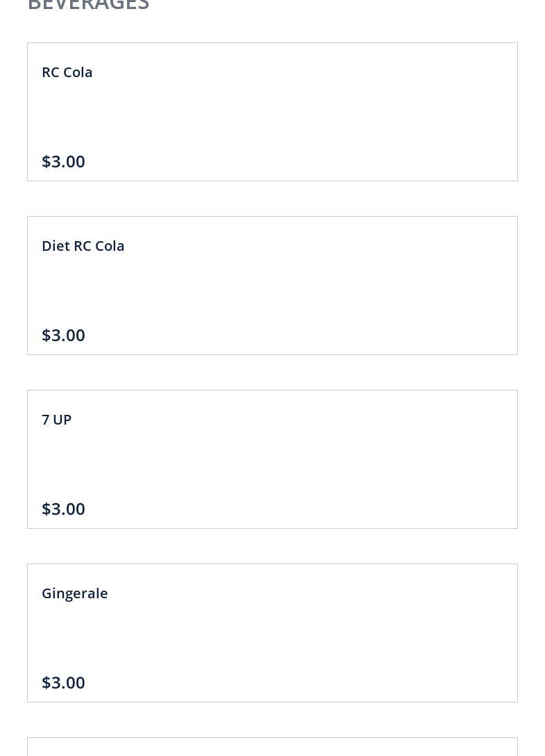Click the $3.00 price under RC Cola
545x756 pixels.
click(63, 161)
